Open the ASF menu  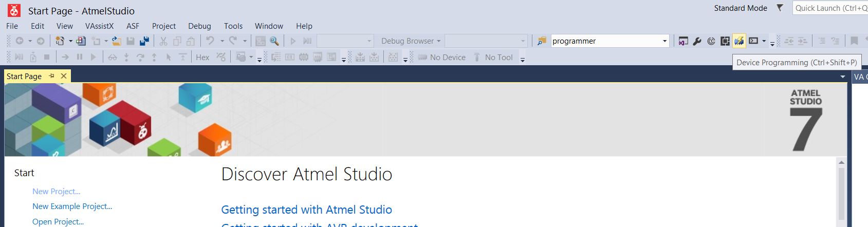(133, 26)
